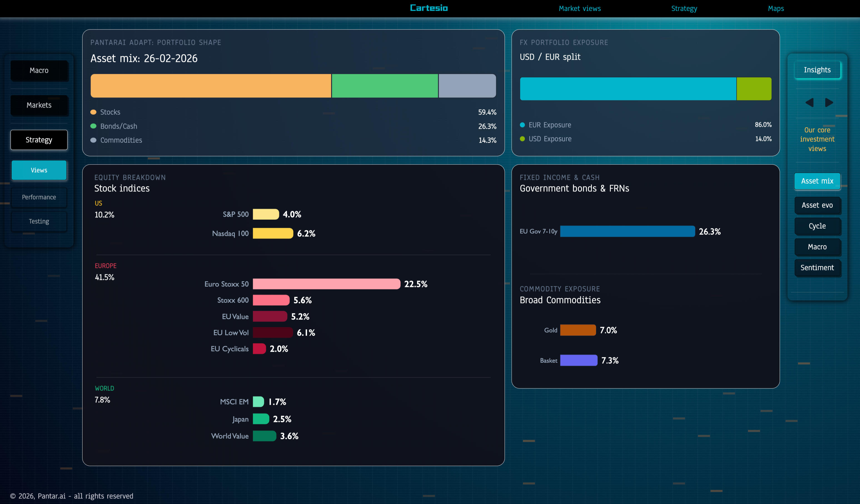Select the Macro sidebar button

(x=39, y=70)
